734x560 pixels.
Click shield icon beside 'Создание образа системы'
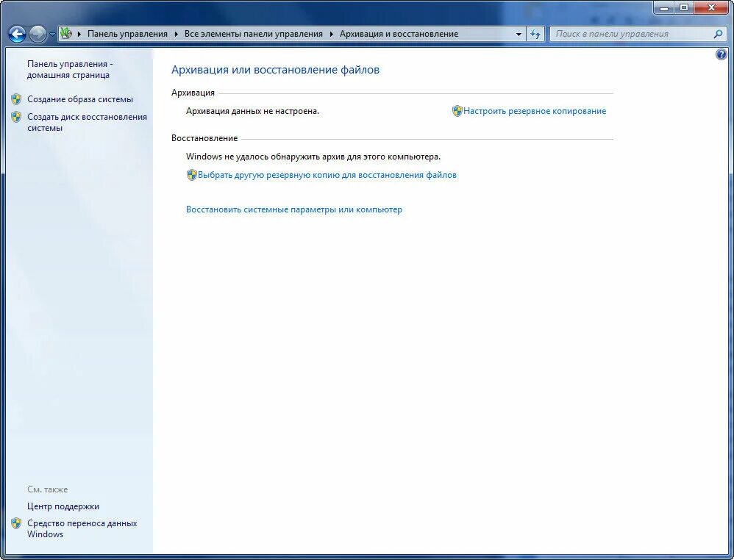click(x=16, y=99)
